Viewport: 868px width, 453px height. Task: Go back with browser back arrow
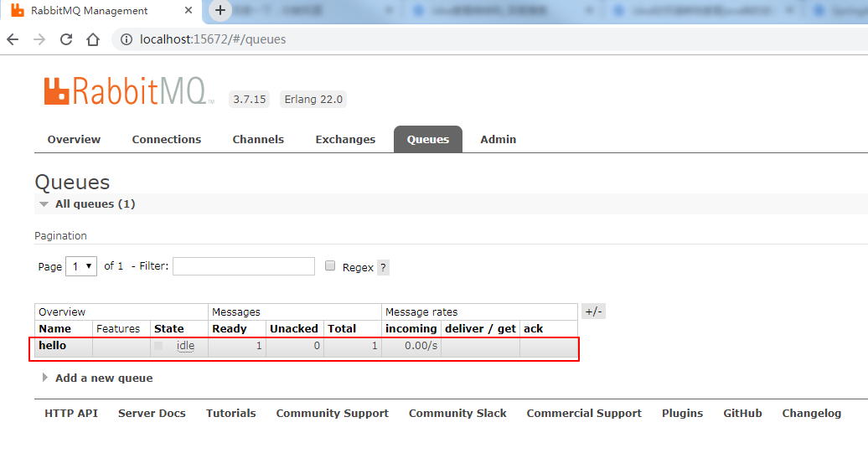point(13,39)
